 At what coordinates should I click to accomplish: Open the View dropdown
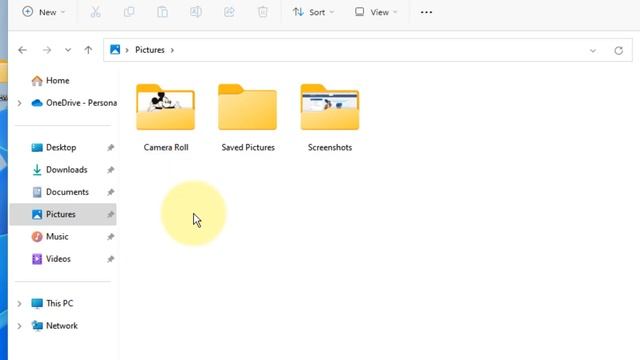(376, 12)
